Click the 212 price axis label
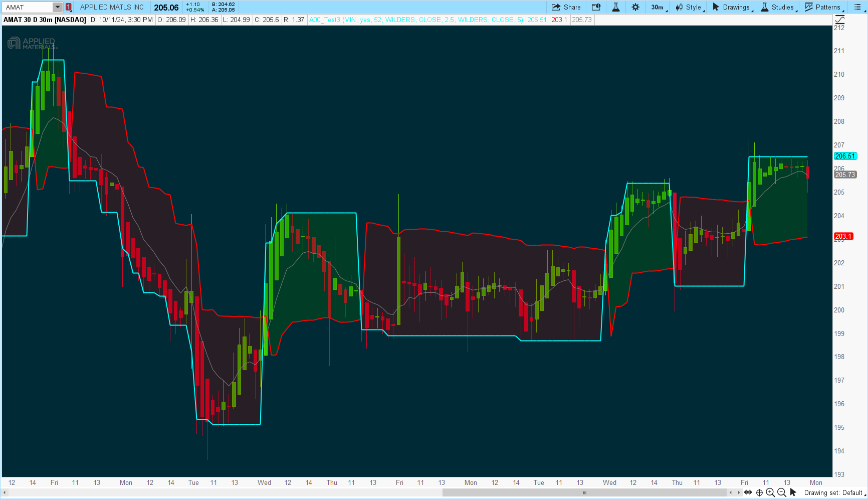This screenshot has height=499, width=868. 839,28
